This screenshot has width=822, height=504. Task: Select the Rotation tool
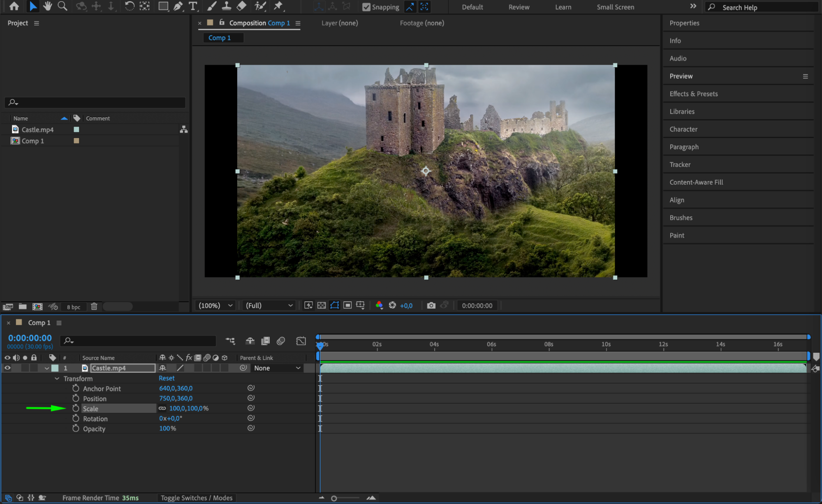click(129, 6)
